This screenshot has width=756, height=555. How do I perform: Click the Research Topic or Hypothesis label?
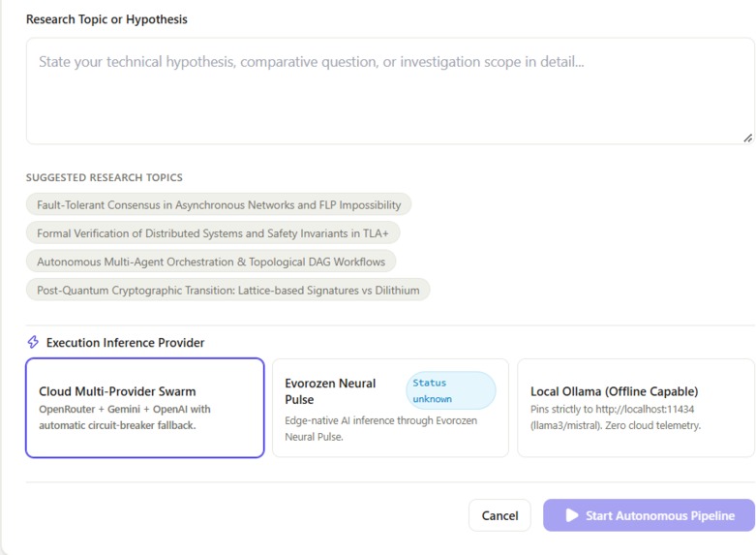pyautogui.click(x=106, y=19)
